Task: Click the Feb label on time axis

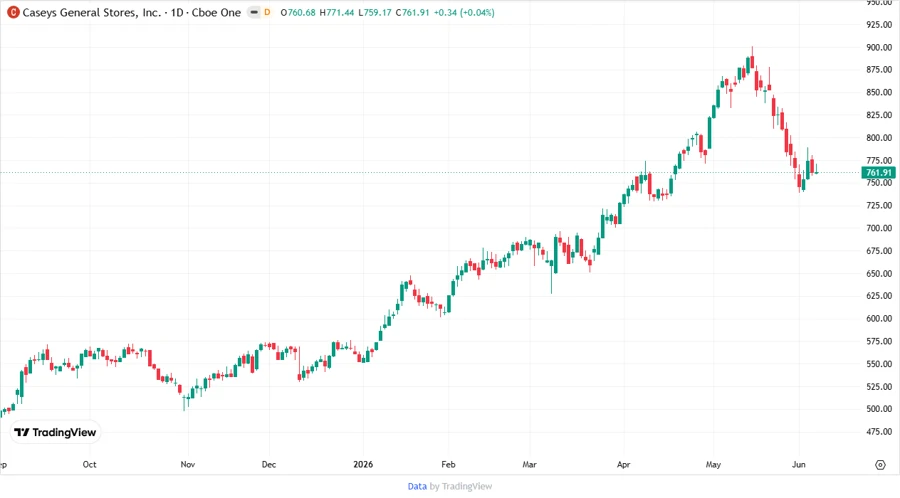Action: (448, 465)
